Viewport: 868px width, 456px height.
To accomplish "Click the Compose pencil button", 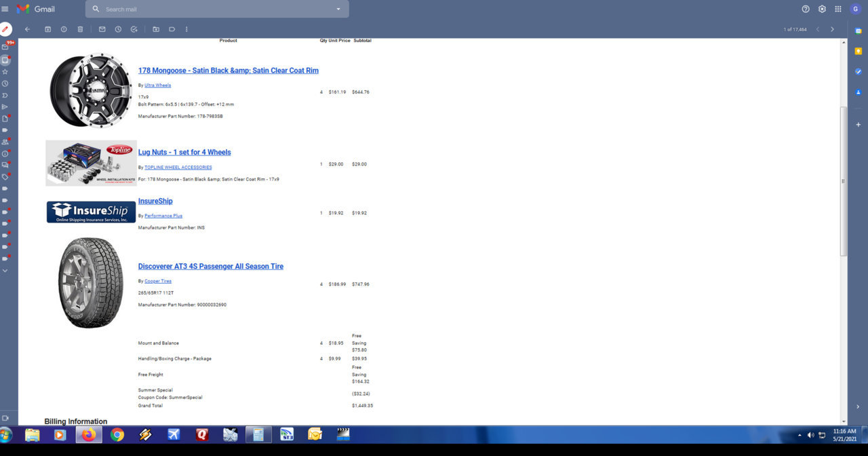I will 5,29.
